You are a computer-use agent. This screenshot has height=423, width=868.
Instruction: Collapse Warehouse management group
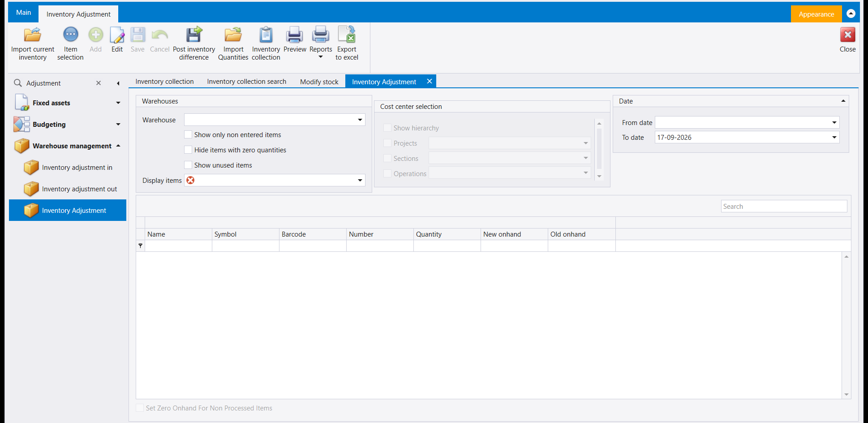118,146
